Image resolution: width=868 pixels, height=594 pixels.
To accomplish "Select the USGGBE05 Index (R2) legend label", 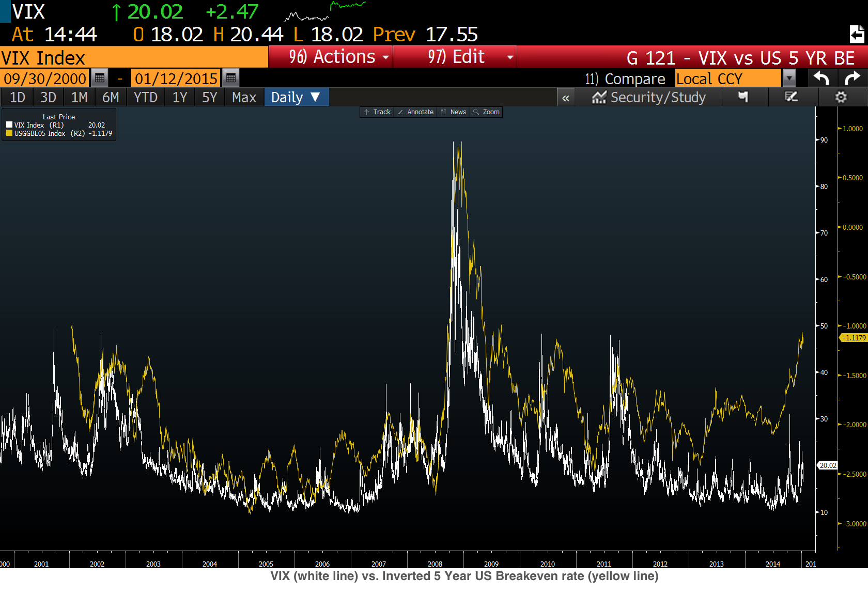I will pos(50,133).
